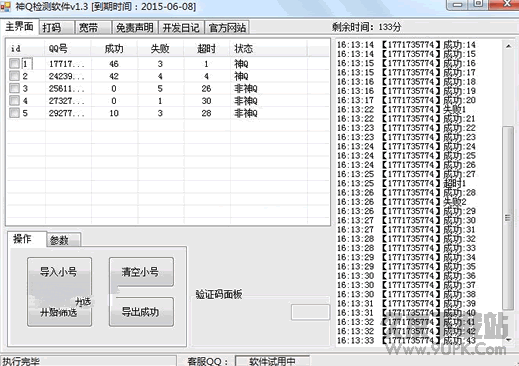
Task: Open the 宽带 tab
Action: (x=93, y=28)
